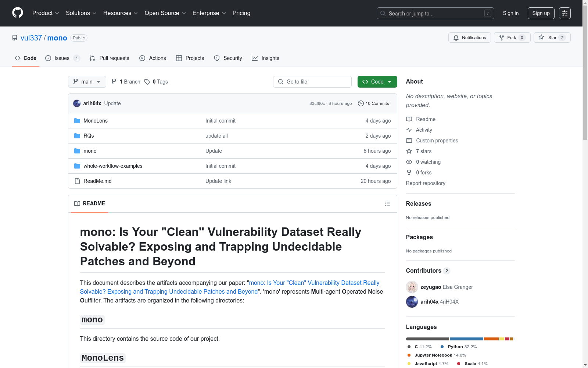Click the search magnifier icon in header
Image resolution: width=588 pixels, height=368 pixels.
(383, 13)
